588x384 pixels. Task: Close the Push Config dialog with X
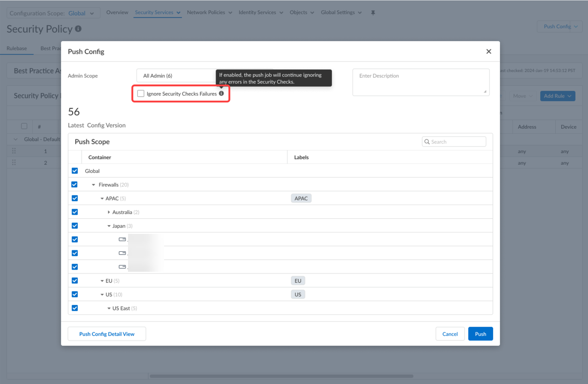[x=489, y=51]
